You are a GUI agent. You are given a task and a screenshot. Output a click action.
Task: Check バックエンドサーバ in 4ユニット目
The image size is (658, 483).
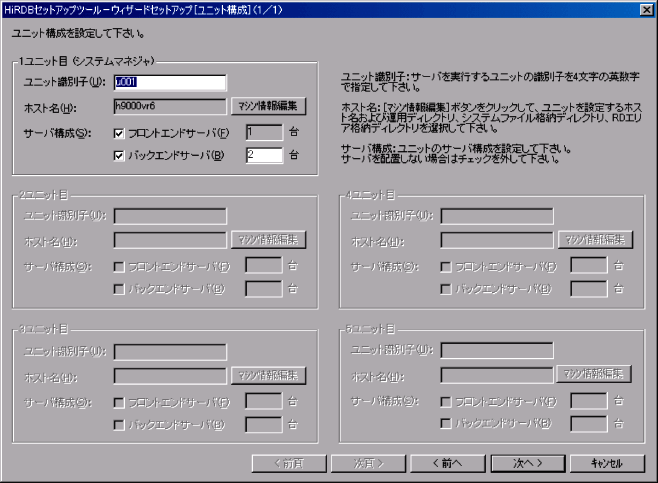(446, 290)
